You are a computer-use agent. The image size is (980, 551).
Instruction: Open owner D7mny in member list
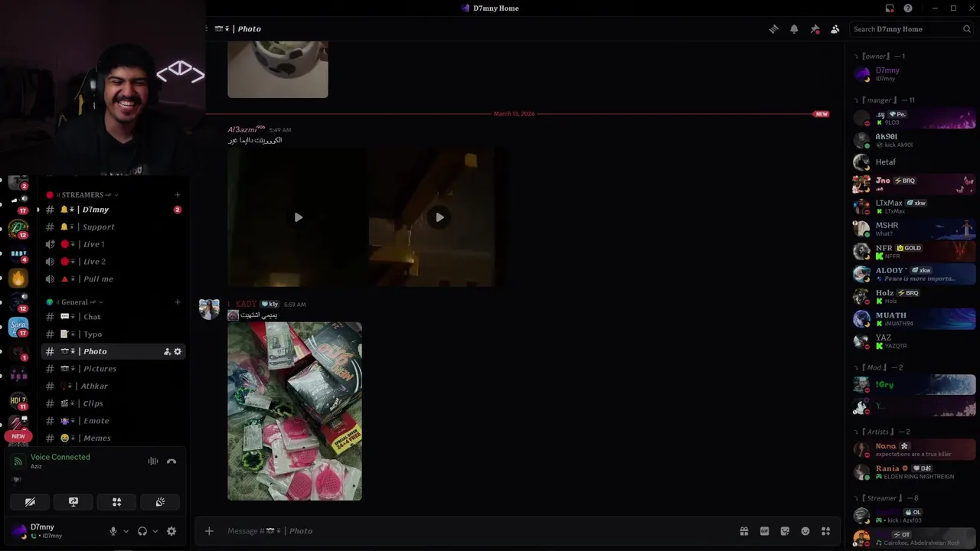[x=915, y=74]
